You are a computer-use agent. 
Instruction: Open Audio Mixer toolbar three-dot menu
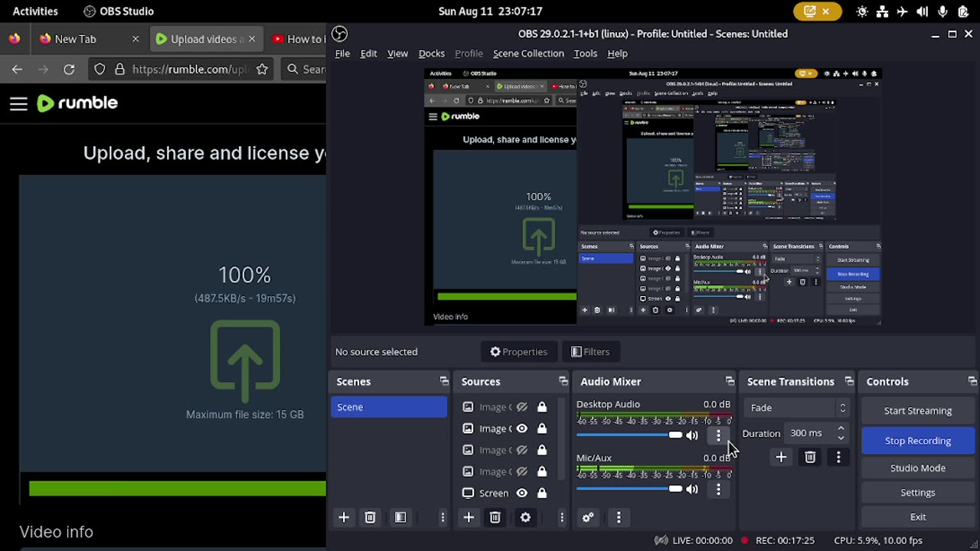[619, 517]
